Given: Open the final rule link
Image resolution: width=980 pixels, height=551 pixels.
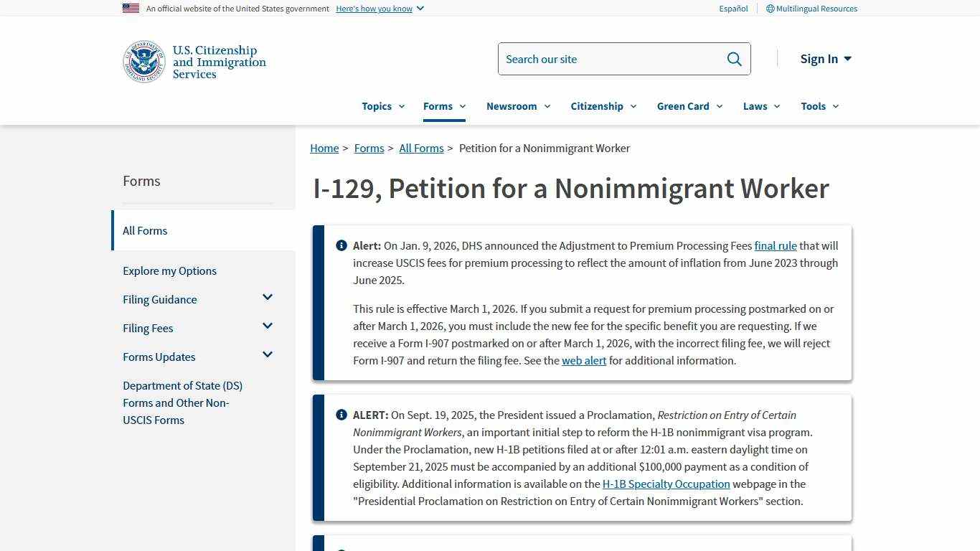Looking at the screenshot, I should (x=776, y=245).
